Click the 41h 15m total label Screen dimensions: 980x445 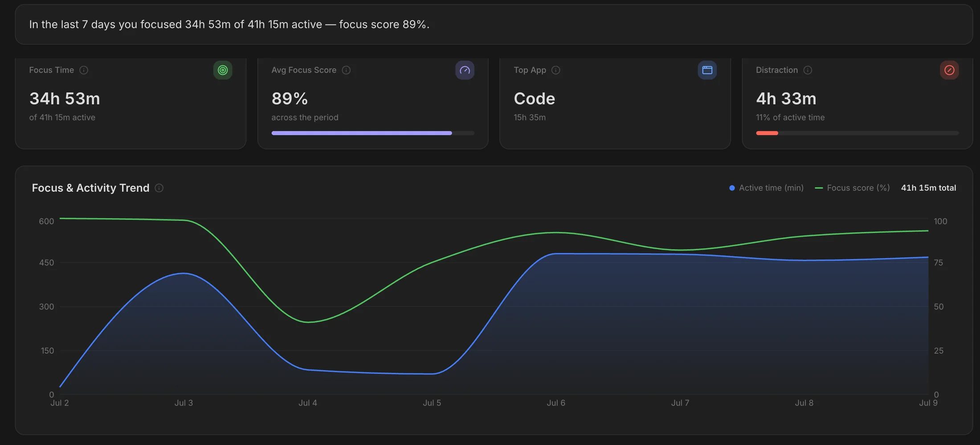pos(928,188)
